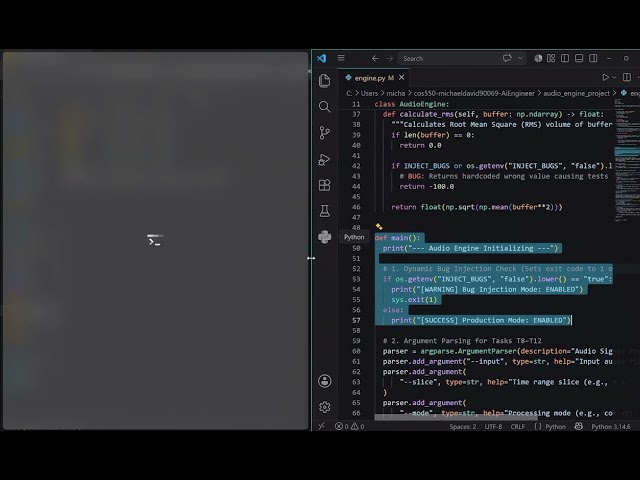This screenshot has height=480, width=640.
Task: Click 'def calculate_rms' function definition
Action: (x=493, y=114)
